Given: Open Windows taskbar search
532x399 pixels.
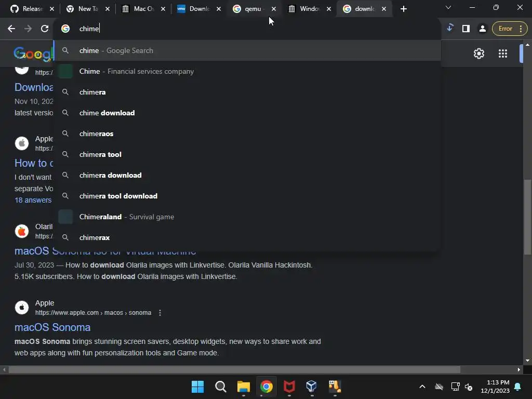Looking at the screenshot, I should [x=220, y=387].
